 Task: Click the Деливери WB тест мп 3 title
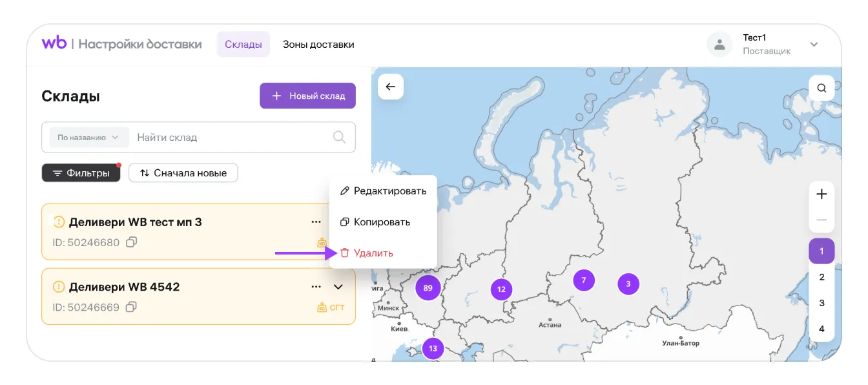click(136, 222)
